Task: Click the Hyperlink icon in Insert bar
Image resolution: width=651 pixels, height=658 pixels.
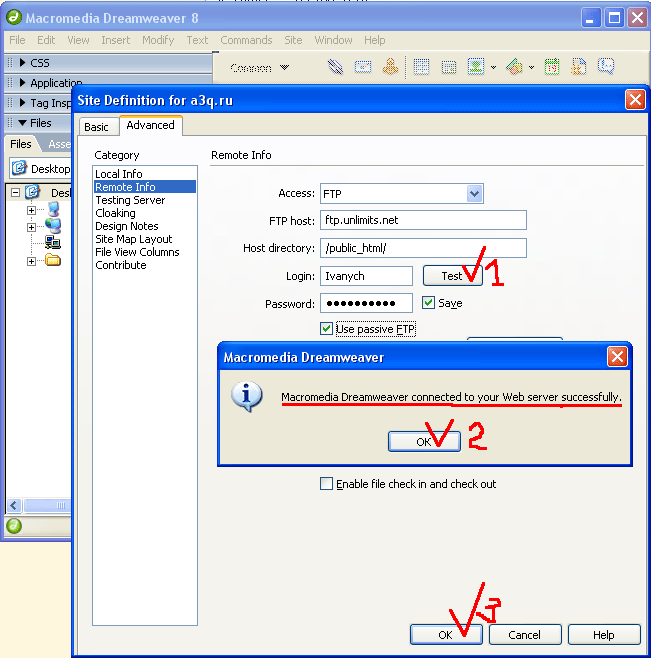Action: point(335,67)
